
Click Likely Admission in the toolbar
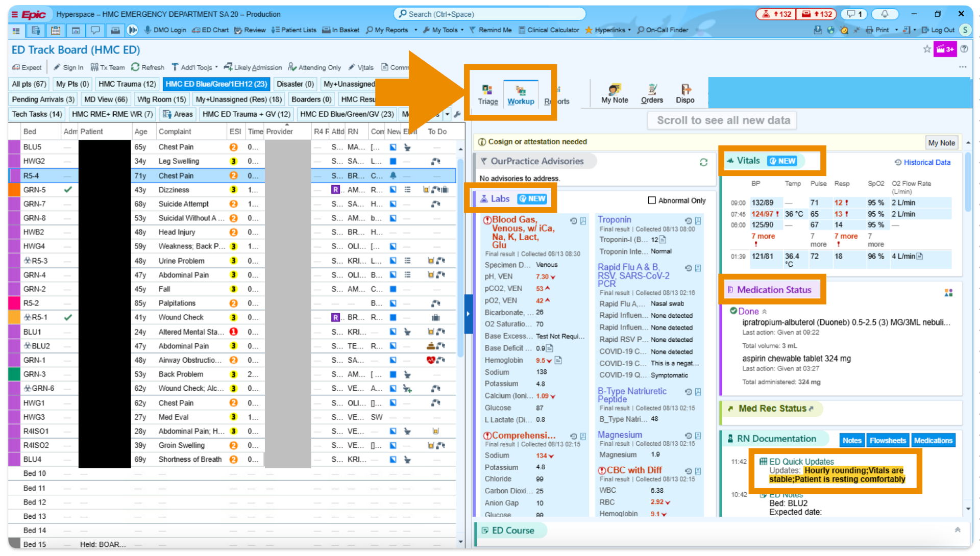click(252, 67)
